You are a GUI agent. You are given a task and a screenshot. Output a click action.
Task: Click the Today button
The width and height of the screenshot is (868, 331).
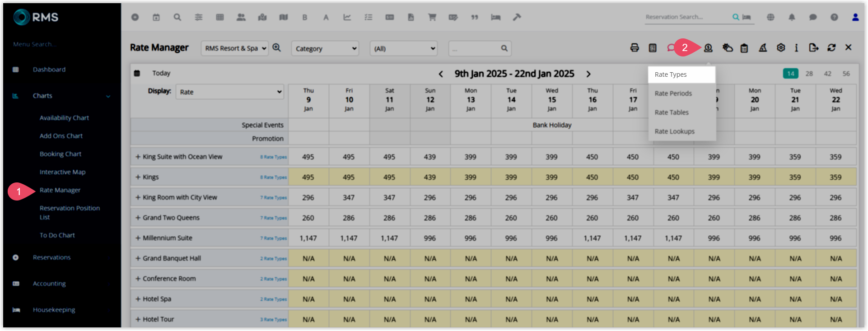[161, 73]
